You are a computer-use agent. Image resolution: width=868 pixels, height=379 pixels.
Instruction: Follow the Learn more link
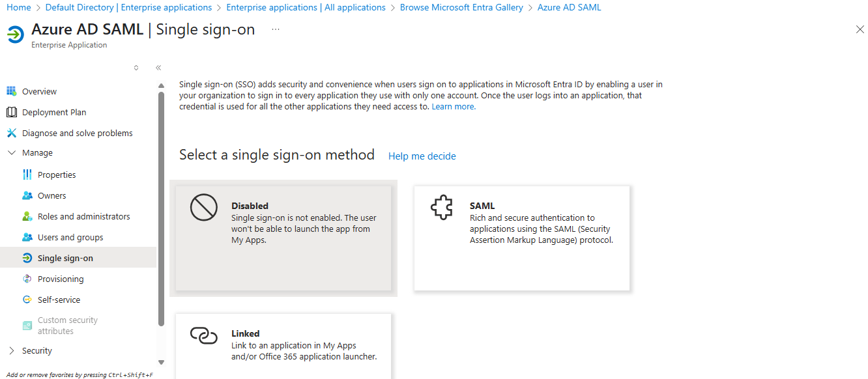(x=453, y=107)
